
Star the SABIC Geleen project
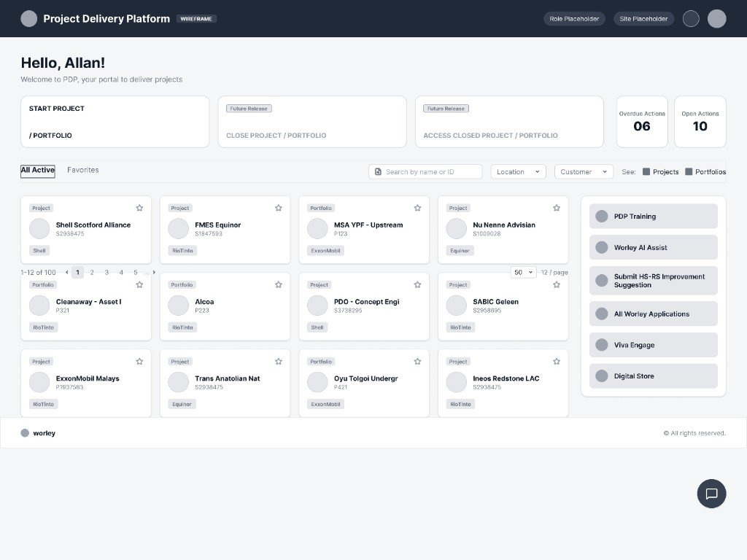pyautogui.click(x=557, y=285)
